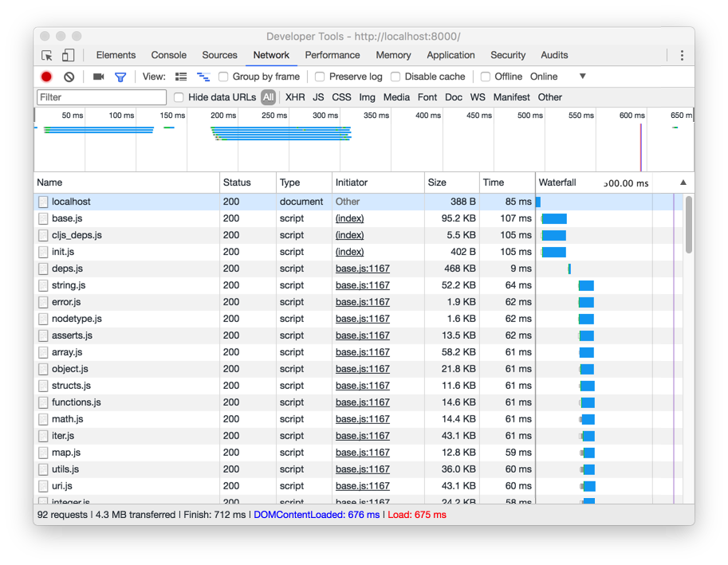
Task: Click the base.js file icon
Action: pyautogui.click(x=43, y=218)
